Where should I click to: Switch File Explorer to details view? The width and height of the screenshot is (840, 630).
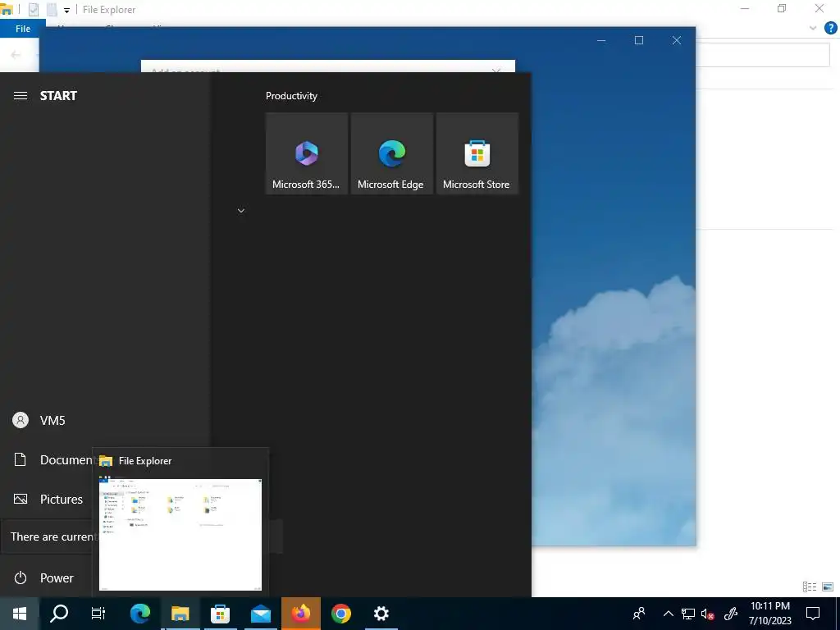pos(810,587)
